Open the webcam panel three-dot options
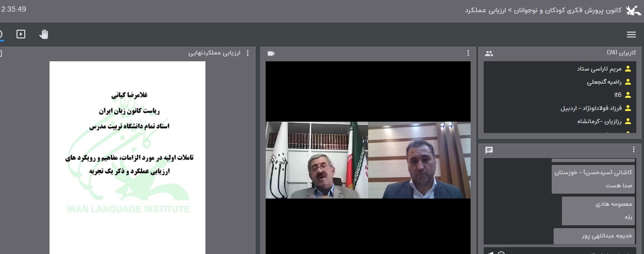644x254 pixels. click(468, 53)
